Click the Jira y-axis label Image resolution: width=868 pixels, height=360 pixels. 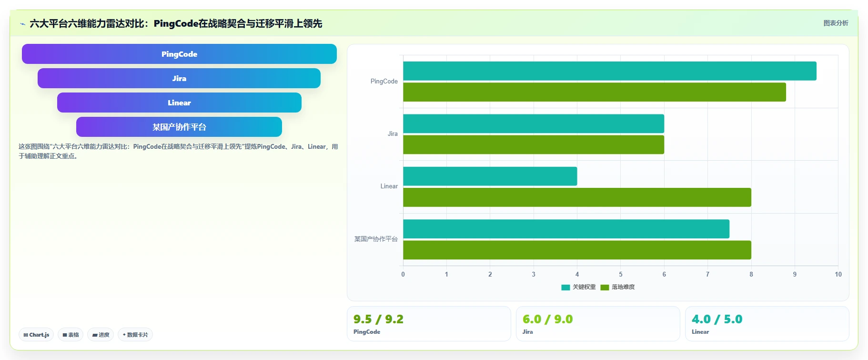tap(393, 134)
